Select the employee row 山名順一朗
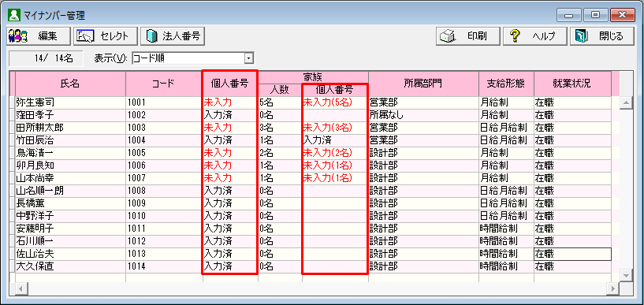Viewport: 644px width, 305px height. (314, 191)
